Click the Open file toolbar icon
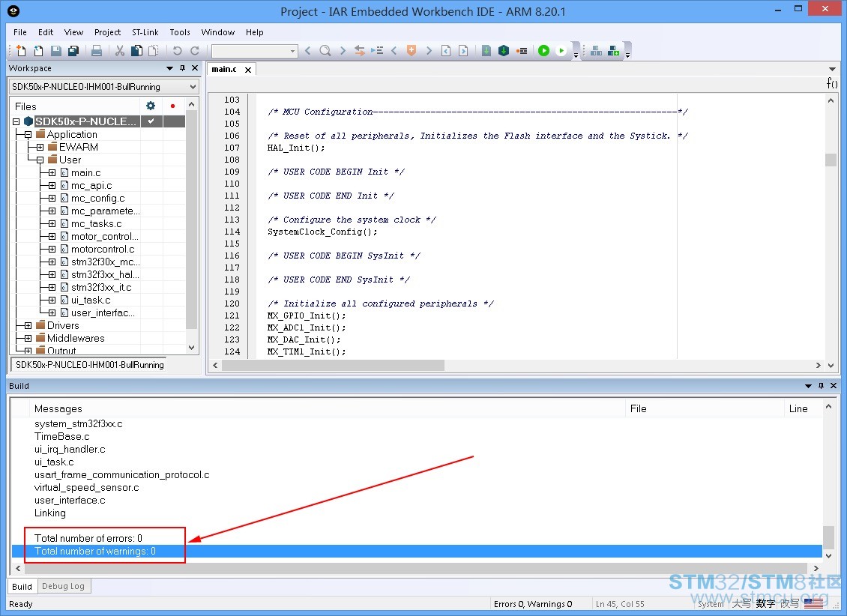Screen dimensions: 847x616 38,51
